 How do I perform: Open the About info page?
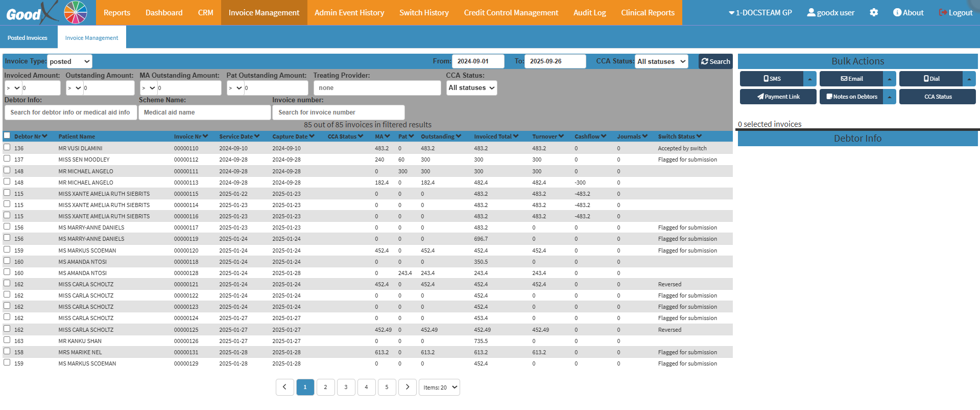908,12
